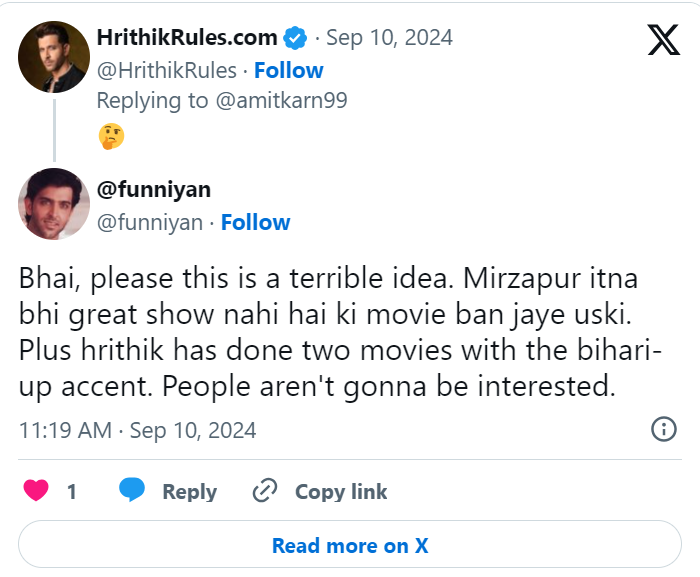Click the Reply text label
The width and height of the screenshot is (700, 577).
point(189,491)
